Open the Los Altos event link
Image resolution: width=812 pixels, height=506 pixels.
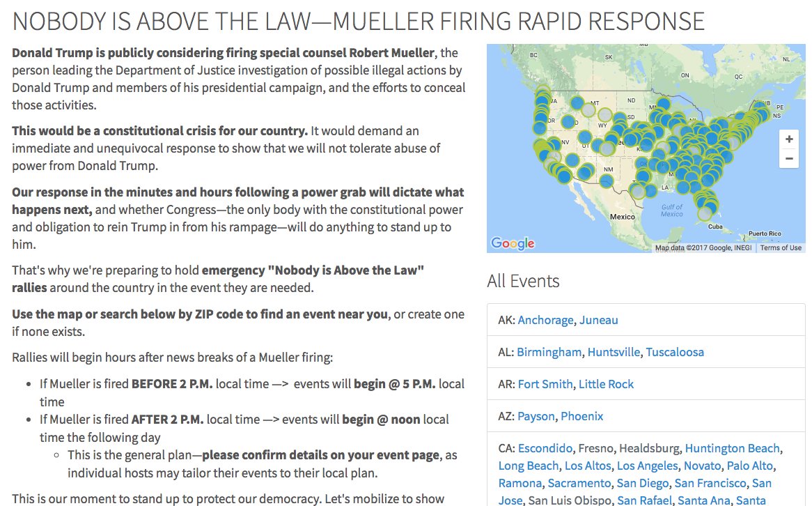588,466
